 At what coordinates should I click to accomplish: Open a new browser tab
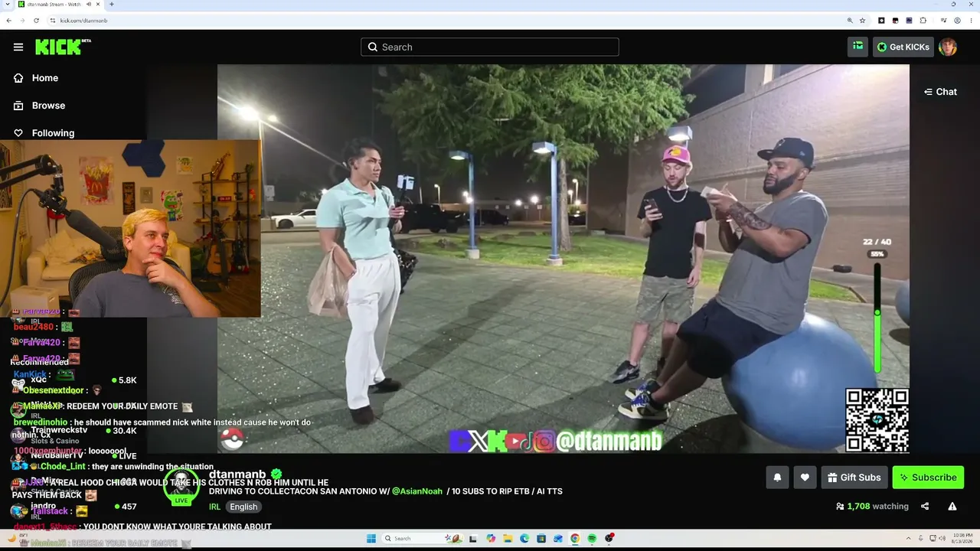[x=112, y=5]
